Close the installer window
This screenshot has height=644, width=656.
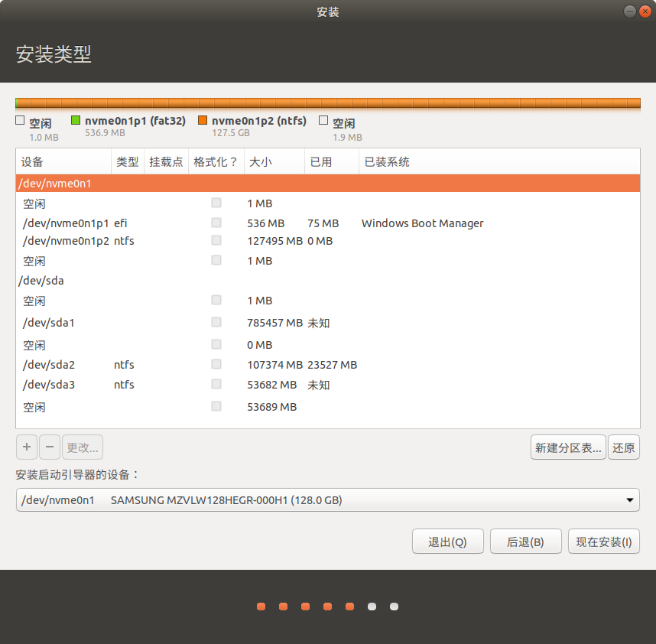tap(645, 11)
